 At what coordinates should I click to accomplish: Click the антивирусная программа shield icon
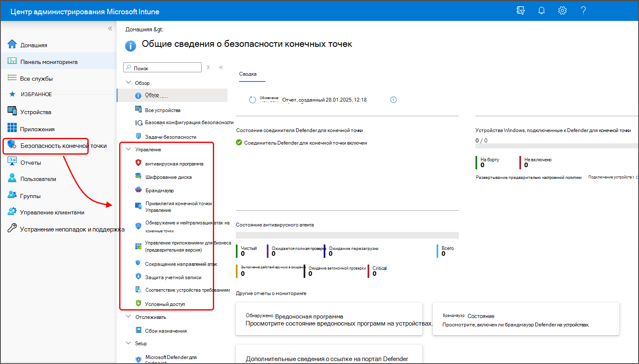pyautogui.click(x=138, y=163)
